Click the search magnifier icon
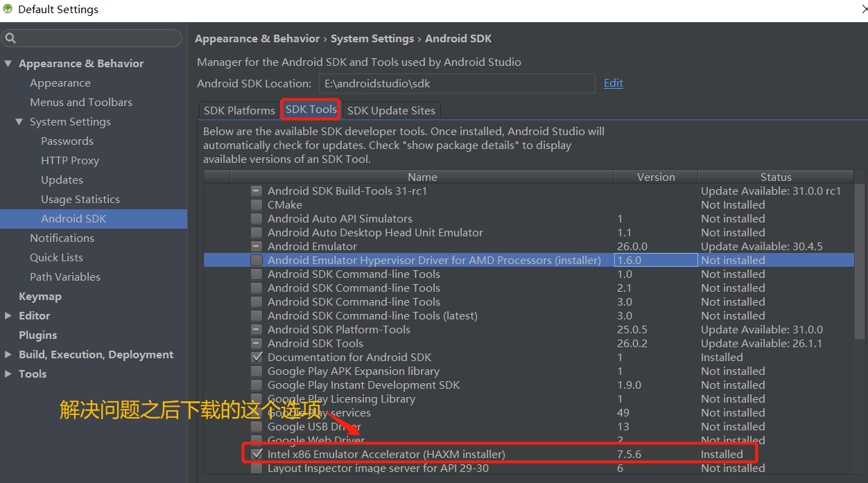Viewport: 868px width, 483px height. coord(11,39)
